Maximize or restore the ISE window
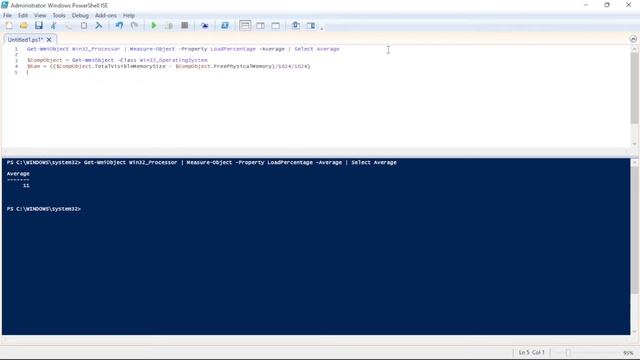The height and width of the screenshot is (360, 640). click(x=607, y=5)
